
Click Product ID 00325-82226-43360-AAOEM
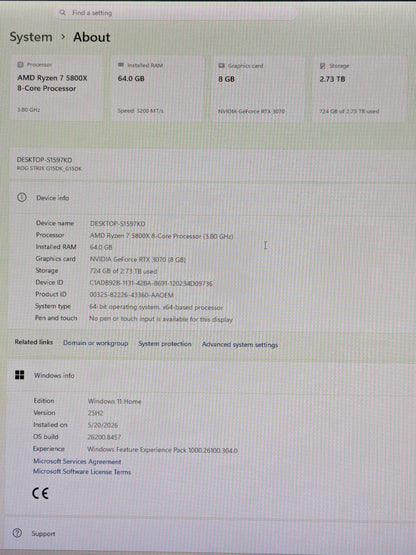pyautogui.click(x=131, y=295)
